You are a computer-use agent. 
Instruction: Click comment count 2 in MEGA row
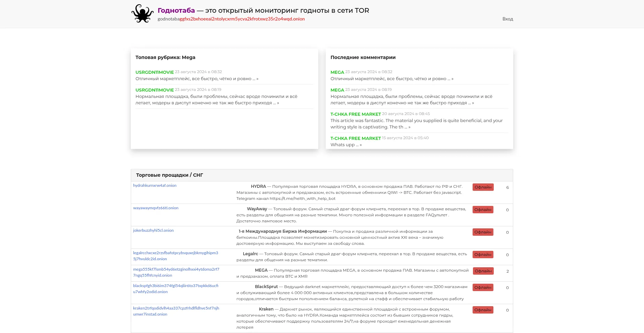coord(507,271)
